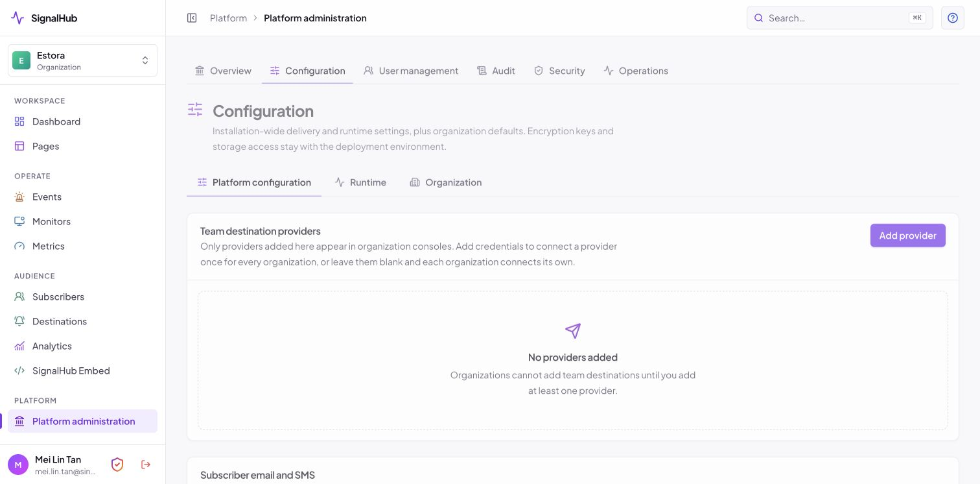Click the Platform breadcrumb link

click(x=228, y=18)
